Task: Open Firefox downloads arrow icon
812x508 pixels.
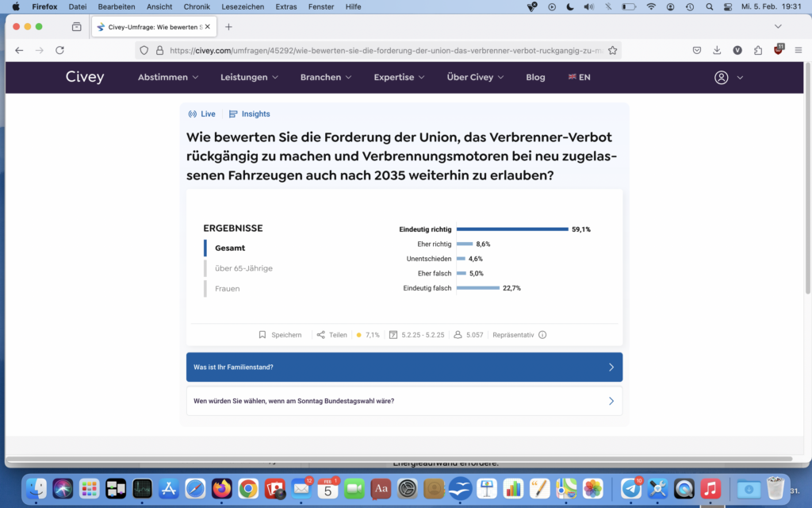Action: click(717, 50)
